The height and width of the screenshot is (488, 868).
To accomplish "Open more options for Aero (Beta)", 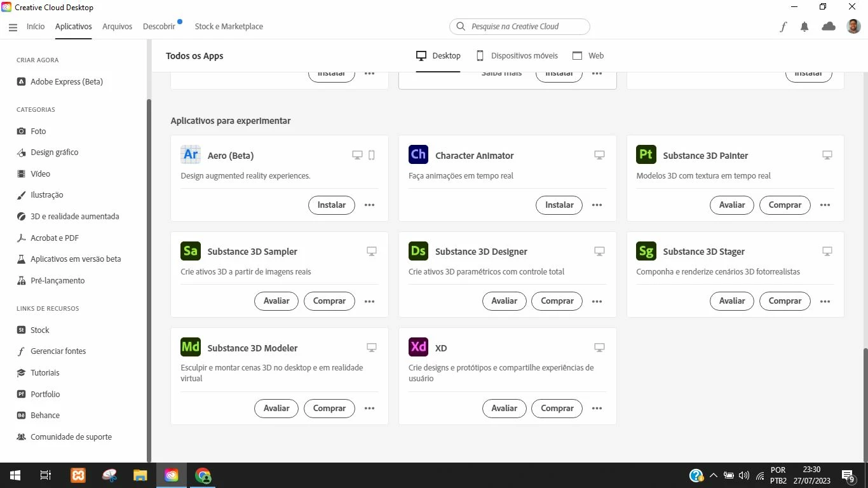I will (x=369, y=205).
